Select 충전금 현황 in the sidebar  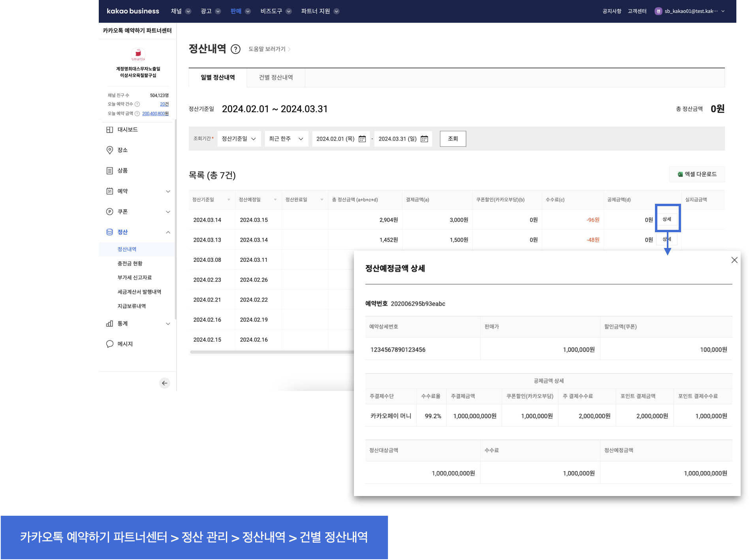click(130, 264)
